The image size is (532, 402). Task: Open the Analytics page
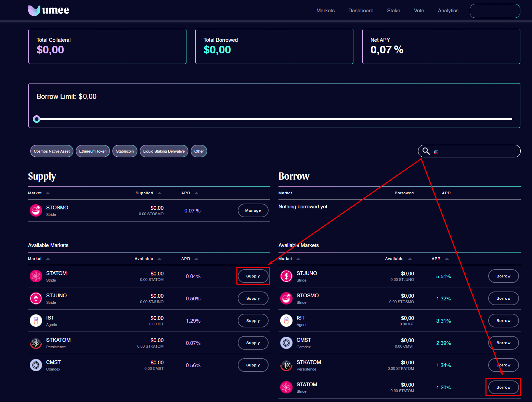[448, 11]
